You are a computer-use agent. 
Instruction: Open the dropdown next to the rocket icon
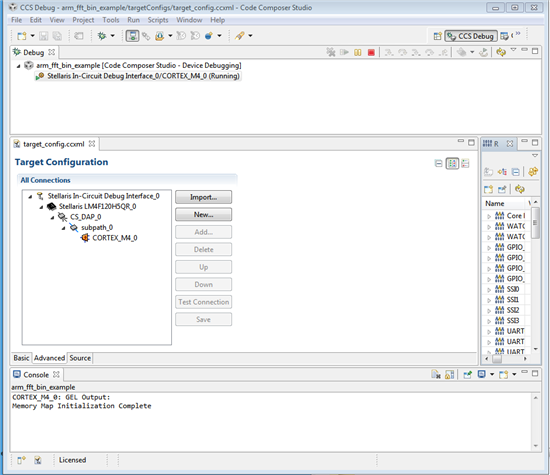point(250,36)
